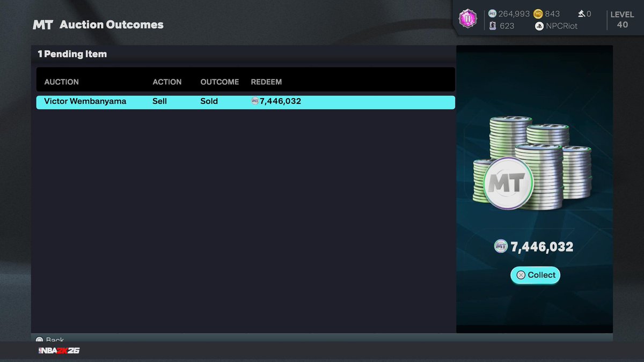Click the VC gold coin icon
The image size is (644, 362).
(x=538, y=14)
